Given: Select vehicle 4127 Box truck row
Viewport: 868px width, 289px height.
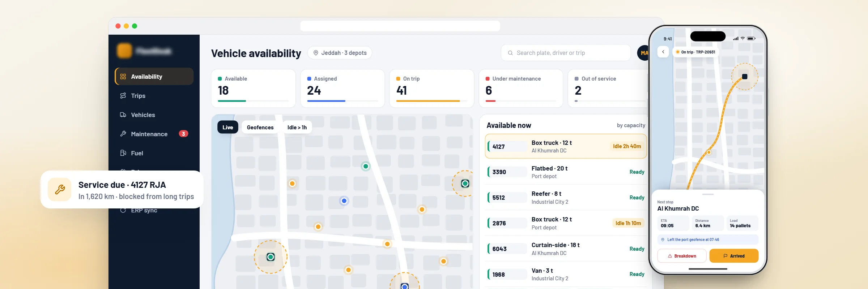Looking at the screenshot, I should [566, 146].
